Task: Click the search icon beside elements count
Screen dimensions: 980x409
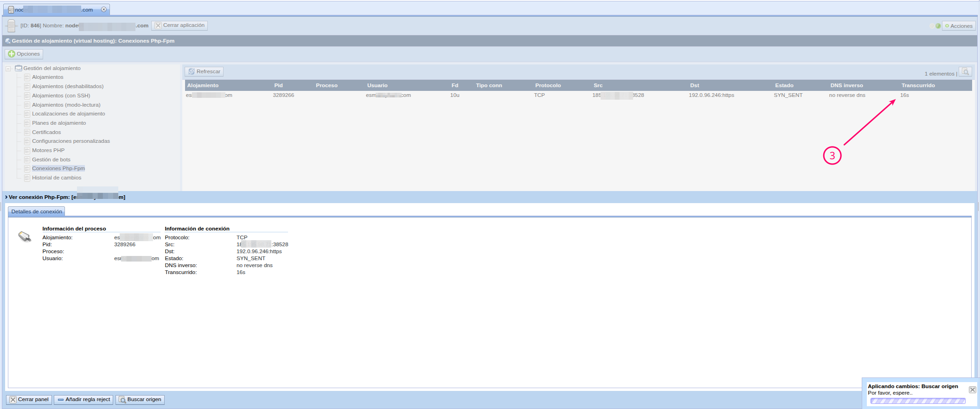Action: 965,72
